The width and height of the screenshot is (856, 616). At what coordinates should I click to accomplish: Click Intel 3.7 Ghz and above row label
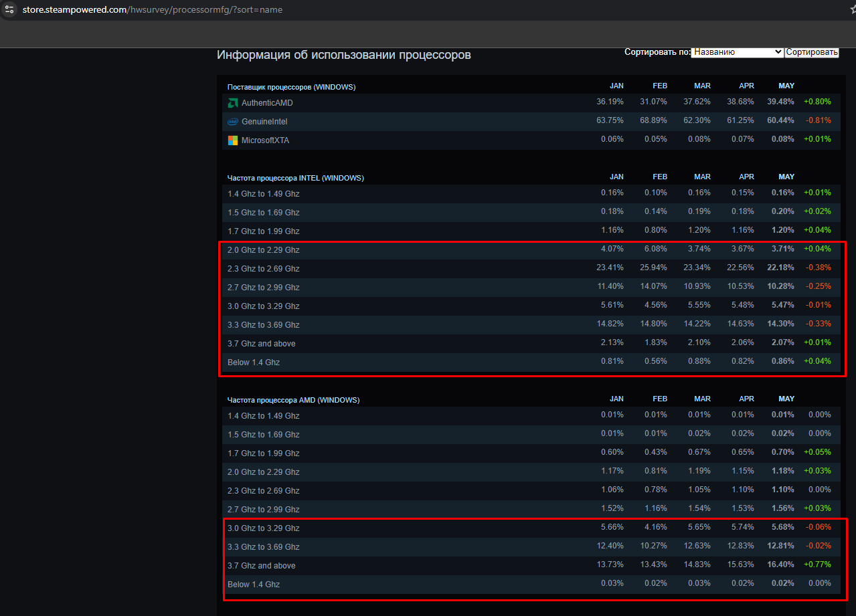pos(262,344)
